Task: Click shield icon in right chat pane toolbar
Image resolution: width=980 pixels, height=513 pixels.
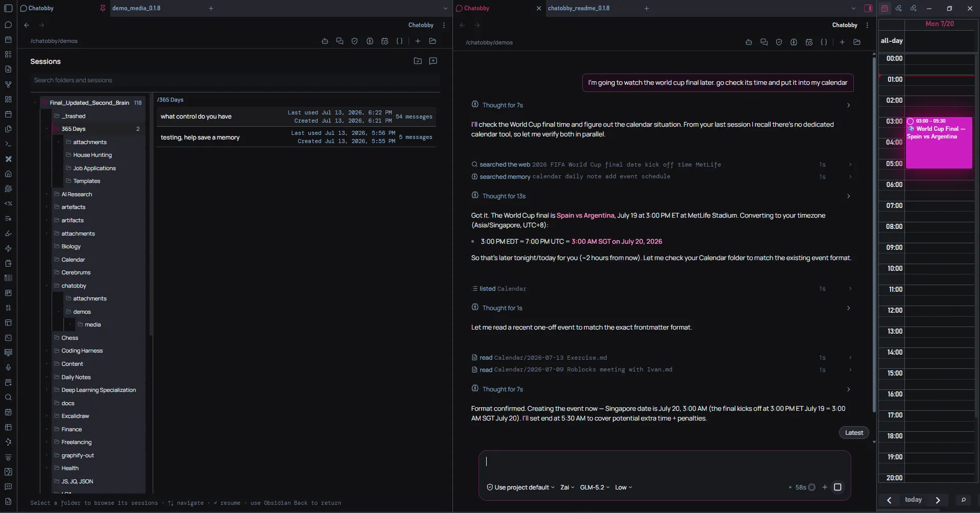Action: (x=779, y=42)
